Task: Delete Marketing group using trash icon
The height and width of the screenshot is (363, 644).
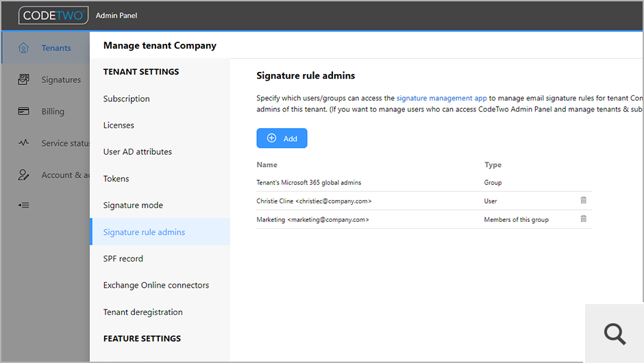Action: [584, 219]
